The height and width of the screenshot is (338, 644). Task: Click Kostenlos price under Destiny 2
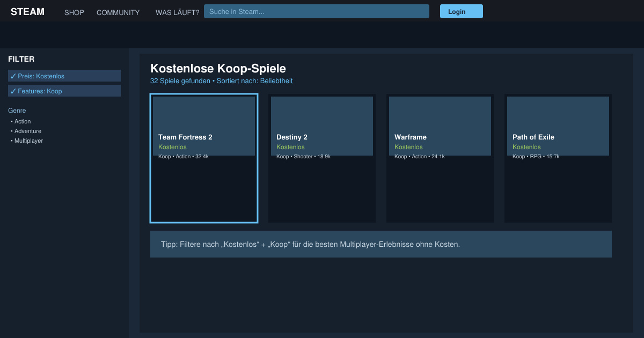(290, 147)
